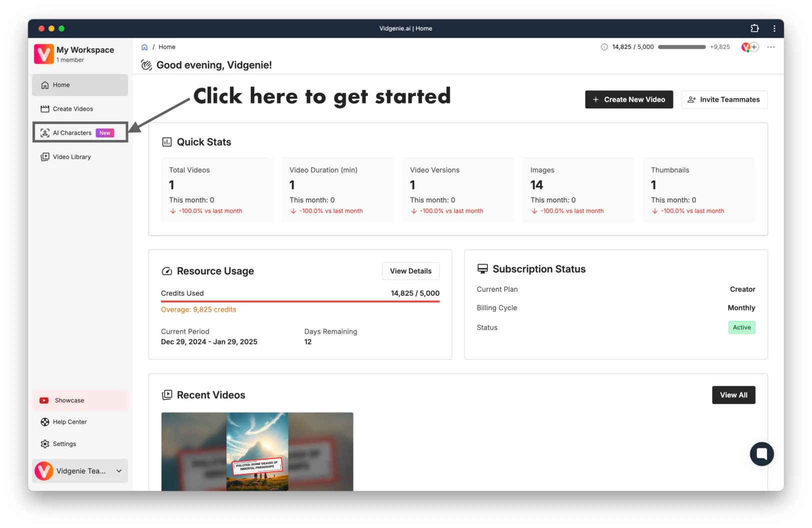Click the New badge on AI Characters
812x528 pixels.
pyautogui.click(x=105, y=133)
